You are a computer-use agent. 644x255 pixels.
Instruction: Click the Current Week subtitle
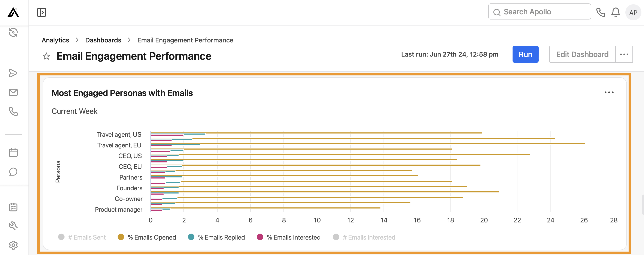[x=75, y=111]
